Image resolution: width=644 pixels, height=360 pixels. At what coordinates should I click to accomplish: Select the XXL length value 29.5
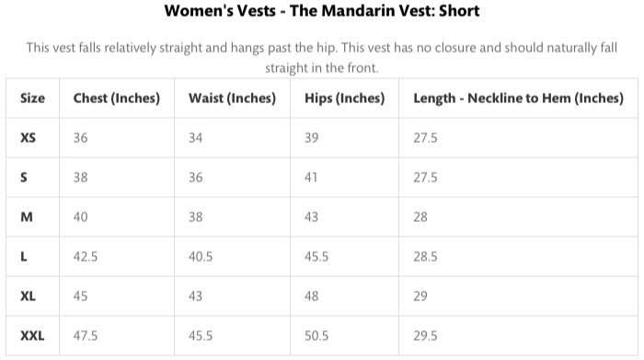pyautogui.click(x=425, y=336)
